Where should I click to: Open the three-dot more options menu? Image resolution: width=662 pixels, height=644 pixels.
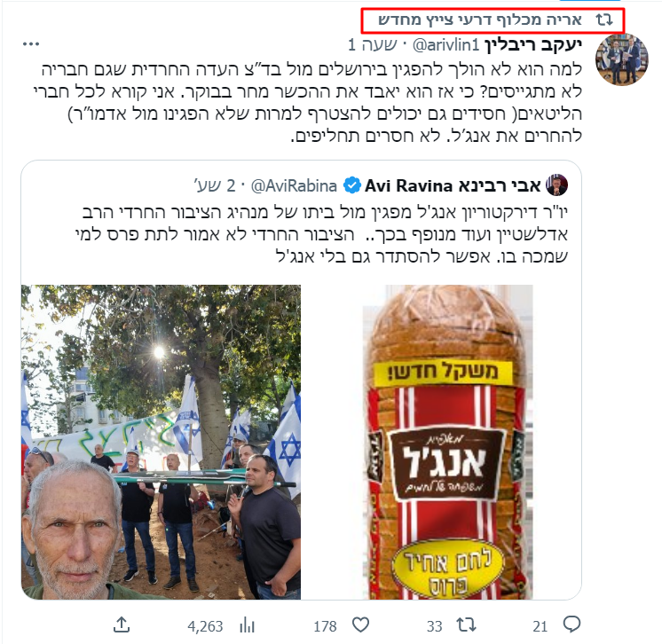point(31,43)
